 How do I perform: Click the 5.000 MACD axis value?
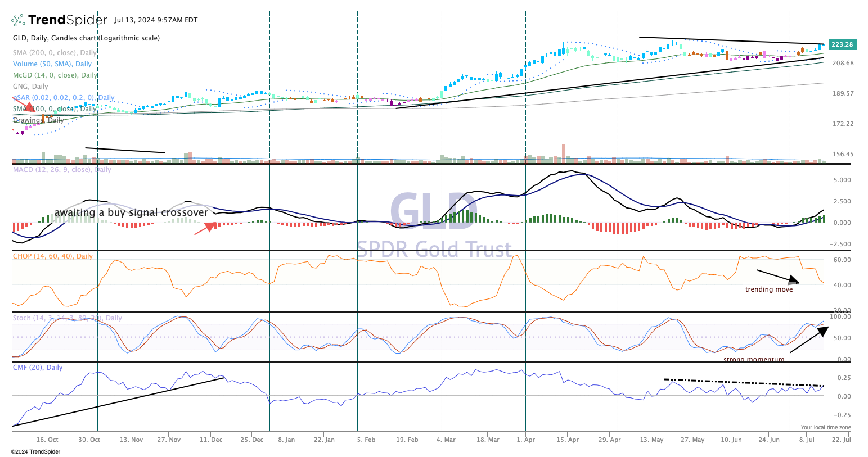pyautogui.click(x=842, y=180)
